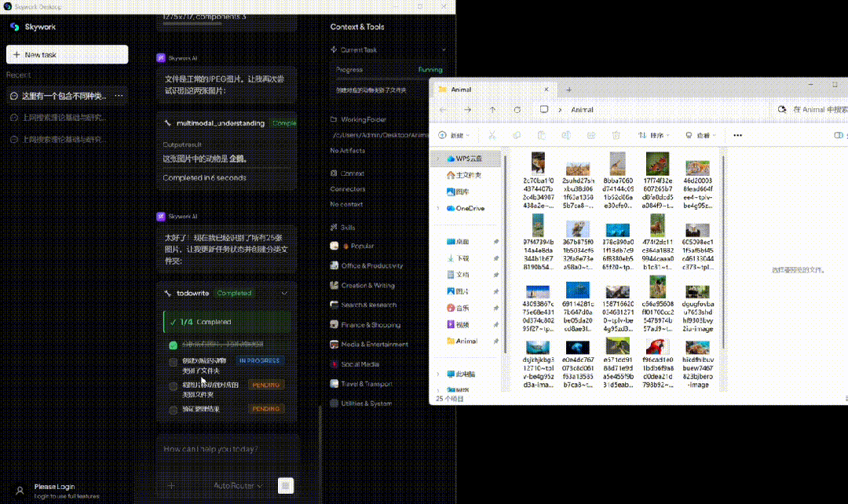
Task: Check the first pending todo item
Action: tap(174, 384)
